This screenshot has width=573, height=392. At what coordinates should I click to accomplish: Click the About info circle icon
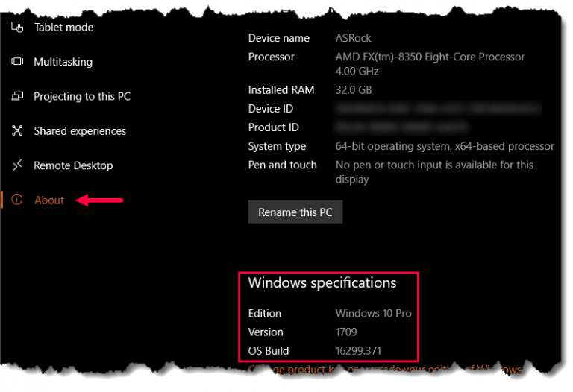coord(17,199)
